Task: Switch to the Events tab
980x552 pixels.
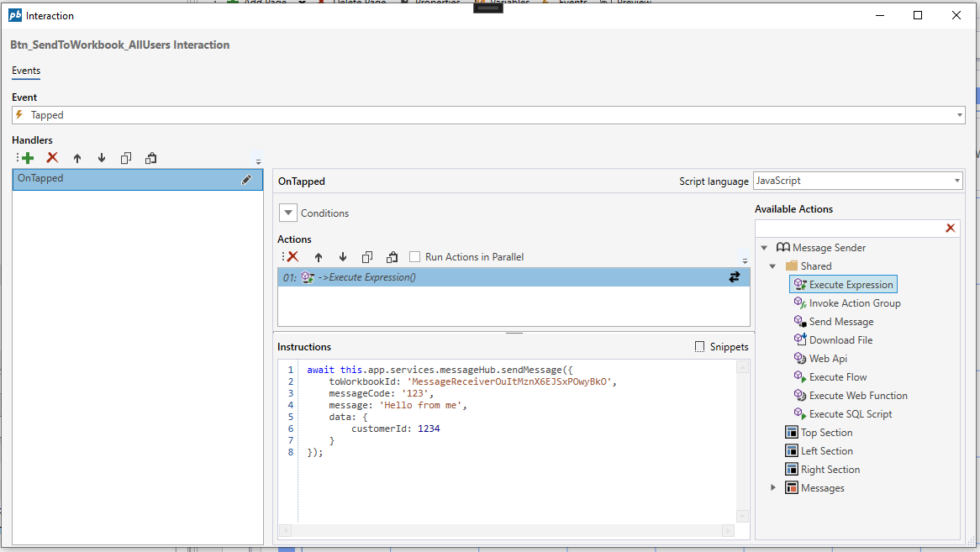Action: click(x=26, y=71)
